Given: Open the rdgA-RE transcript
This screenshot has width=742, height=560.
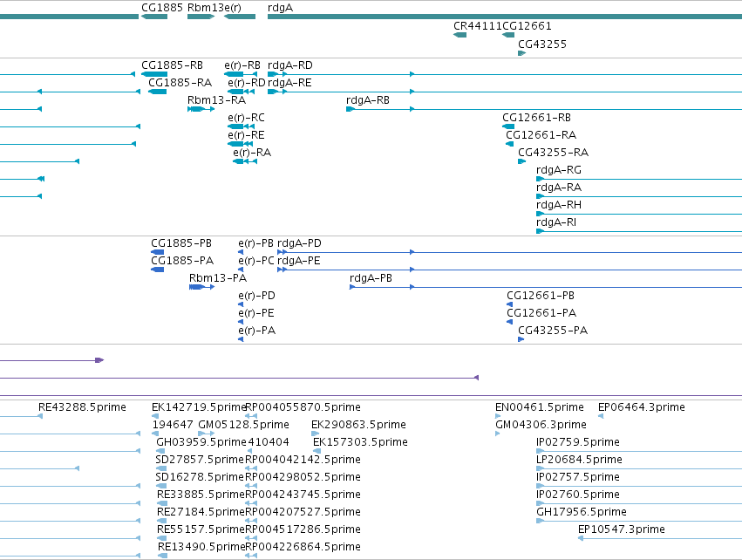Looking at the screenshot, I should (x=289, y=83).
